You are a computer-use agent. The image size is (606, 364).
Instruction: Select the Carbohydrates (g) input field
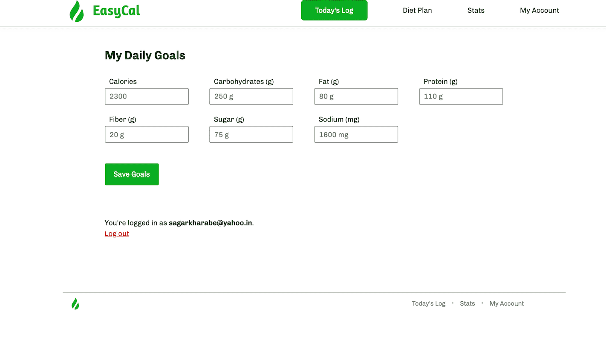click(x=251, y=96)
